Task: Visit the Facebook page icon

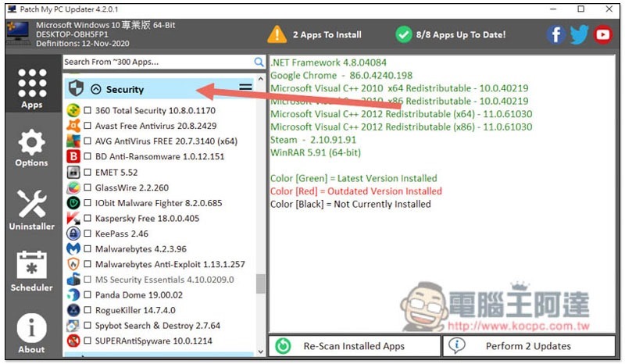Action: click(x=555, y=34)
